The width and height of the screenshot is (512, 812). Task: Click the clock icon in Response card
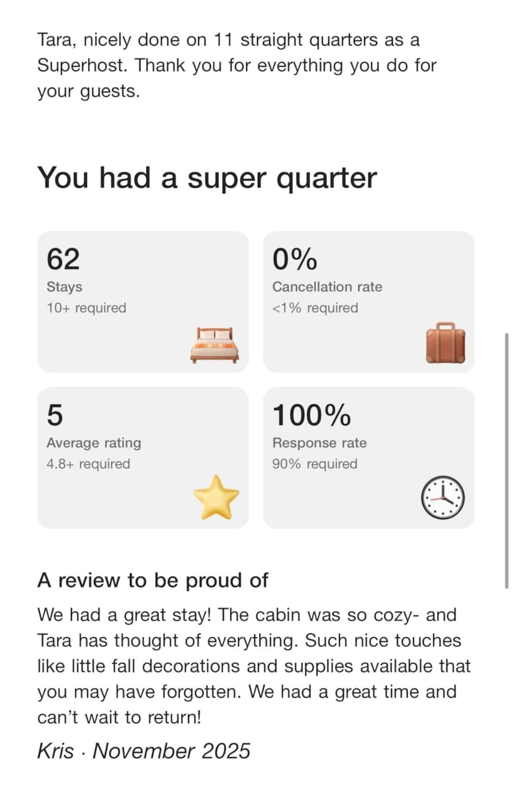pyautogui.click(x=443, y=497)
